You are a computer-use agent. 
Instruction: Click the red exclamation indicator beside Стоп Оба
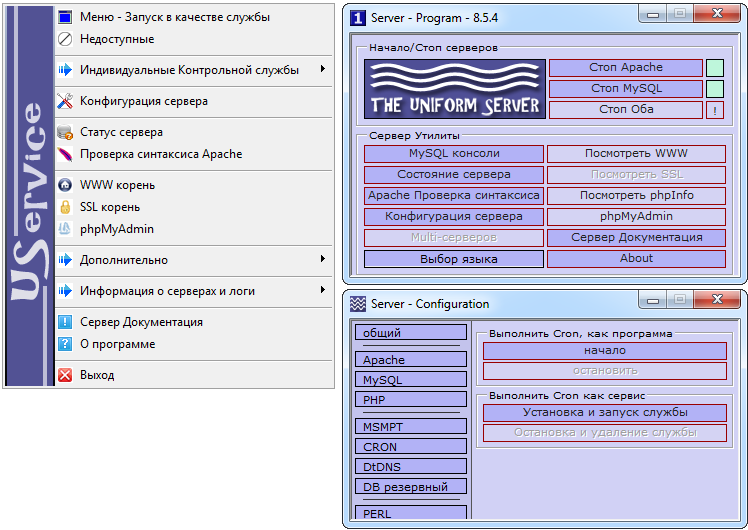715,110
